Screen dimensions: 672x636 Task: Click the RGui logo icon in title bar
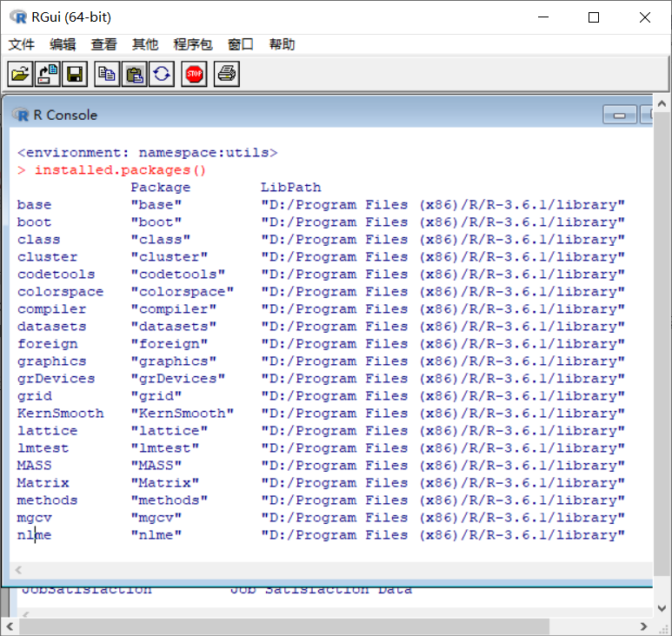[18, 17]
